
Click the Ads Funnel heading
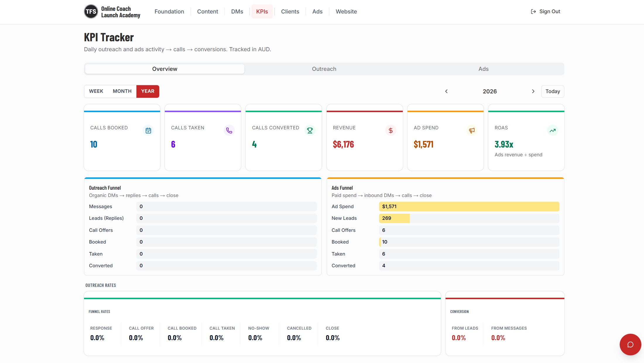[x=342, y=188]
